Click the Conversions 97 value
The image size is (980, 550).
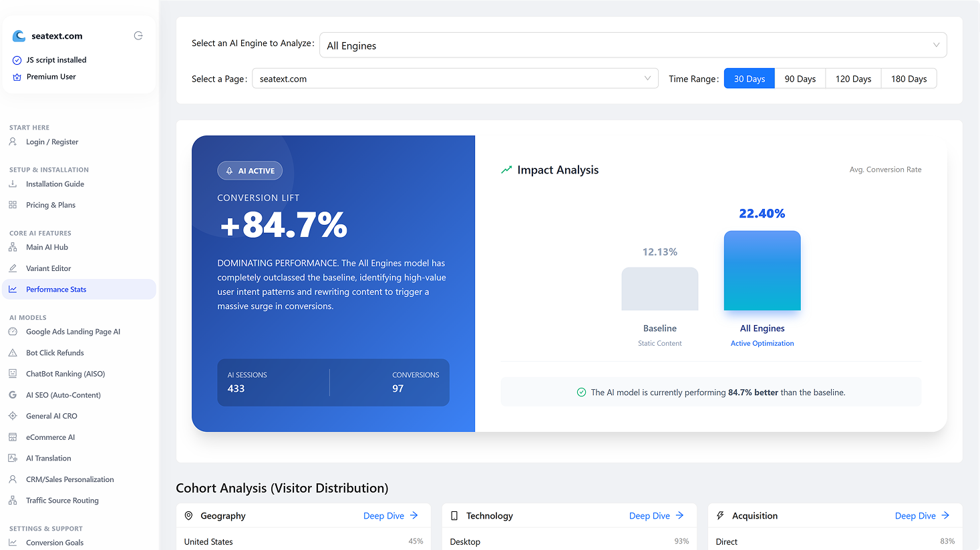tap(397, 388)
